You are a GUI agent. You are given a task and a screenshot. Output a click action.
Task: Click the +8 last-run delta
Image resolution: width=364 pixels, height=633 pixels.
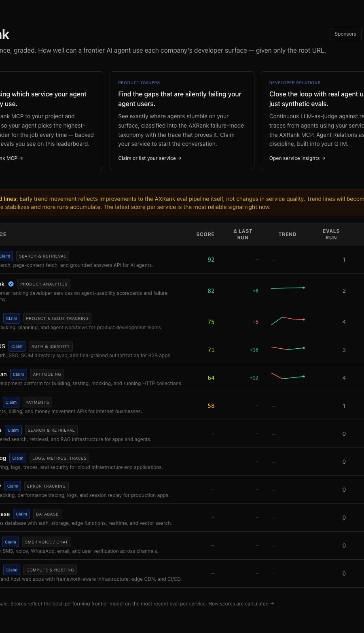[255, 291]
